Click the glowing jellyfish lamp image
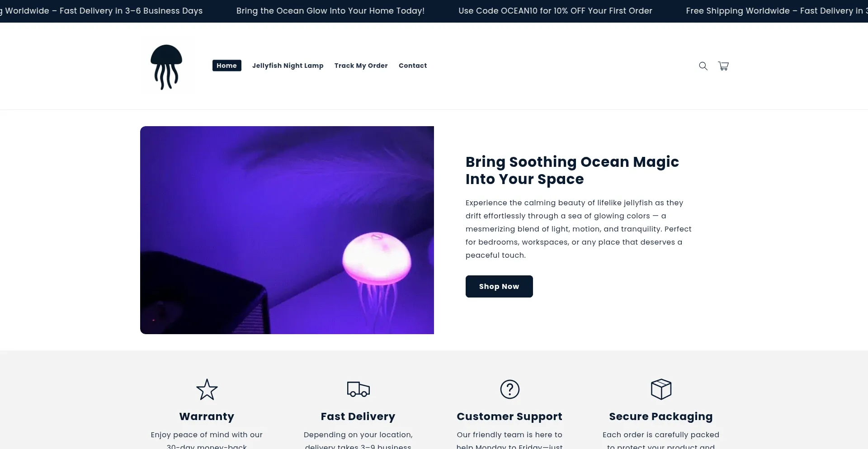 click(x=287, y=230)
